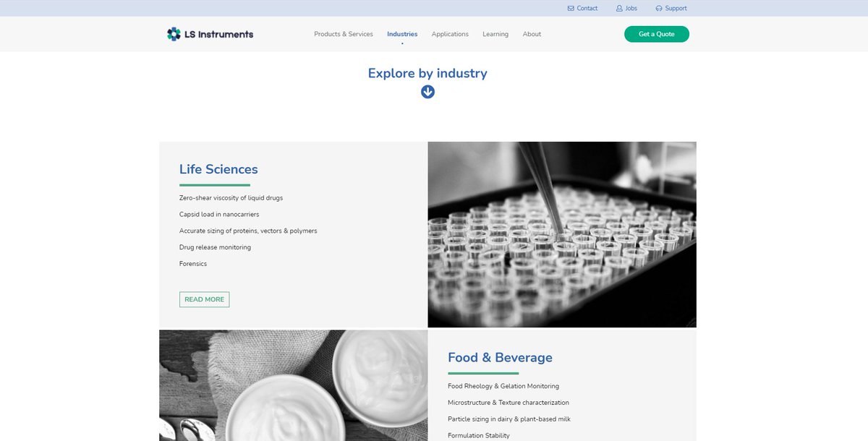The height and width of the screenshot is (441, 868).
Task: Click the Food & Beverage heading
Action: pyautogui.click(x=500, y=357)
